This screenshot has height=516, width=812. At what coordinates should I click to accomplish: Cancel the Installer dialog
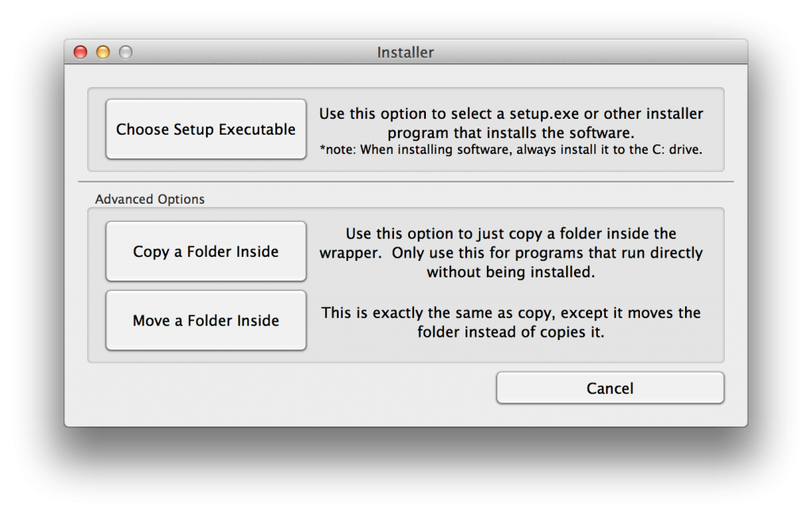pos(610,388)
